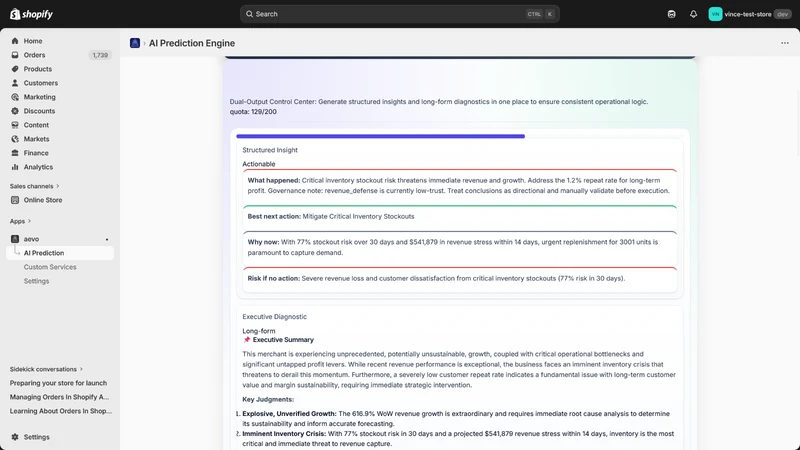Click the aevo app icon
This screenshot has width=800, height=450.
15,239
